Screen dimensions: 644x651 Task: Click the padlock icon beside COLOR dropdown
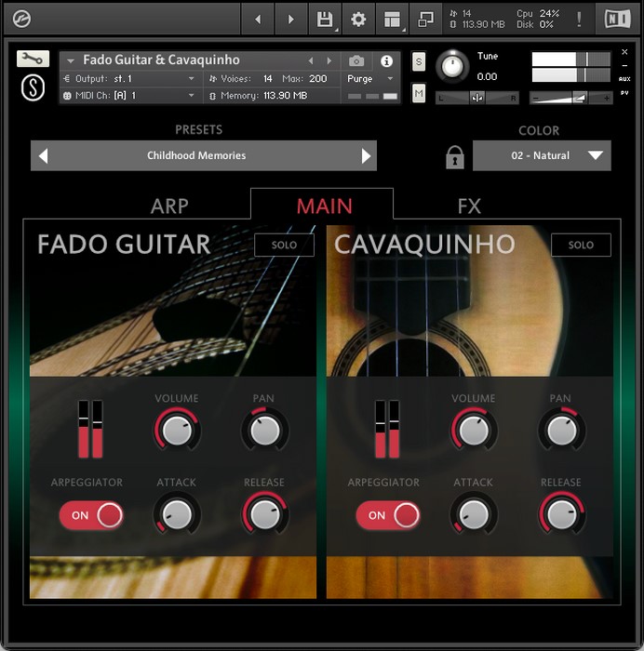pyautogui.click(x=454, y=156)
